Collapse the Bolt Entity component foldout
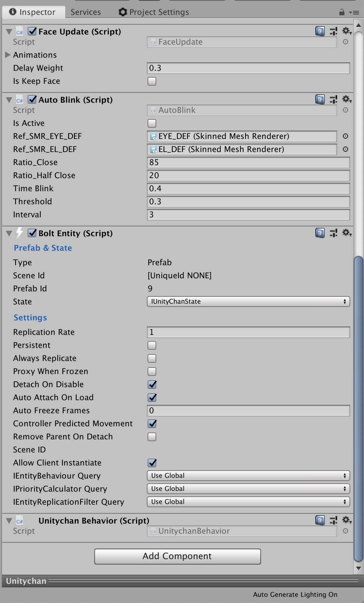This screenshot has height=603, width=364. 9,233
